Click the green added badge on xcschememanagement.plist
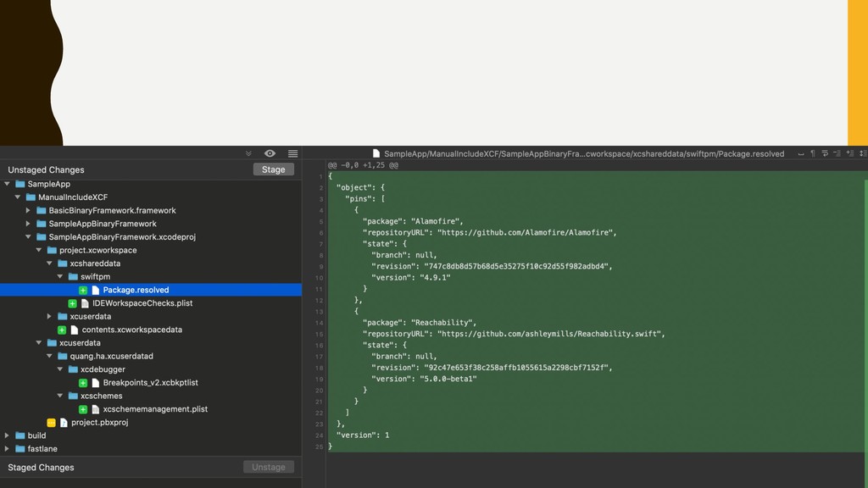 [x=83, y=409]
